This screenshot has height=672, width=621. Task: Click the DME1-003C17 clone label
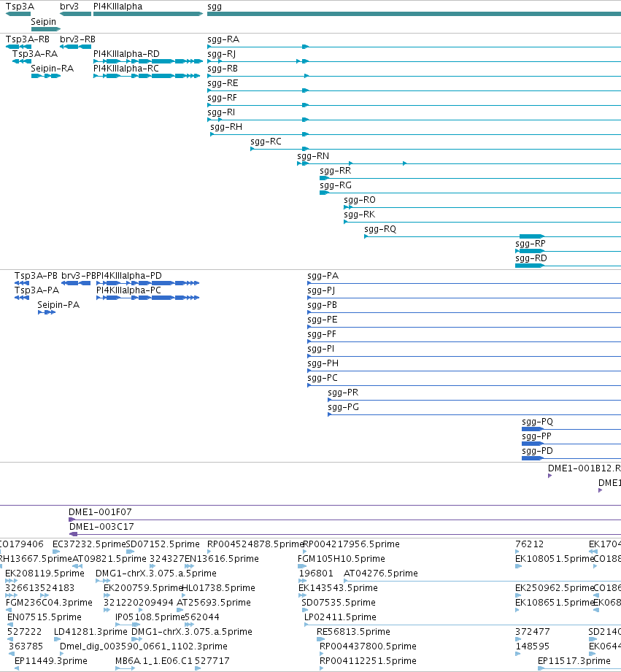point(101,526)
